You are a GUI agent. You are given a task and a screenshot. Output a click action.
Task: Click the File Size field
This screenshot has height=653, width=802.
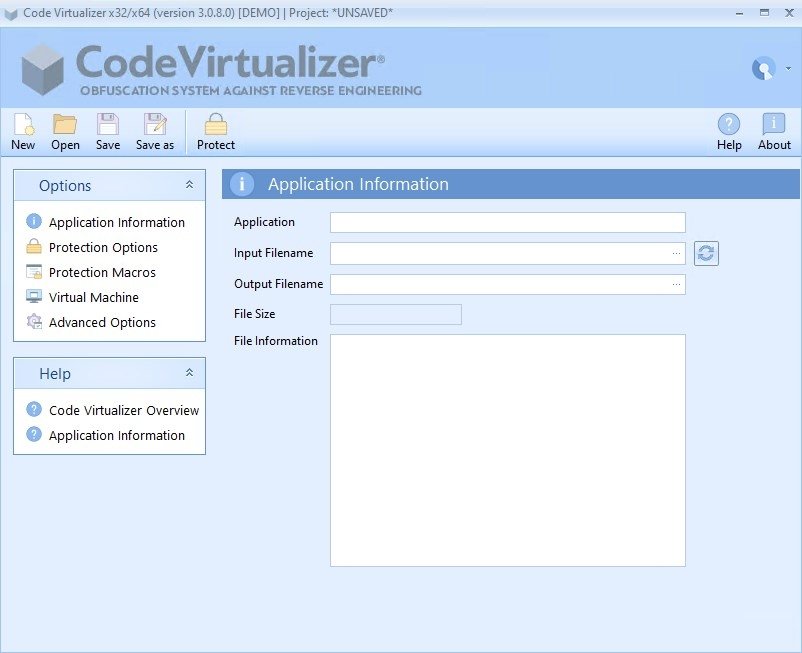[x=396, y=314]
